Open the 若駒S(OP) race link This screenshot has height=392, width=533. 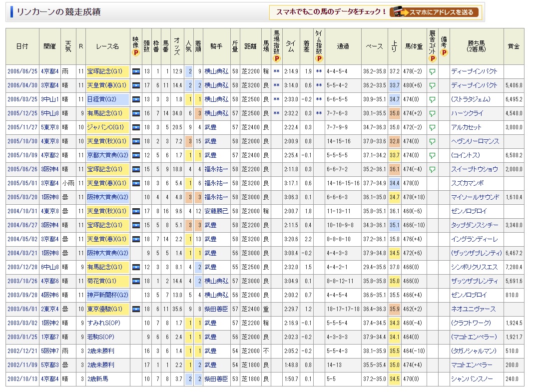[x=100, y=337]
